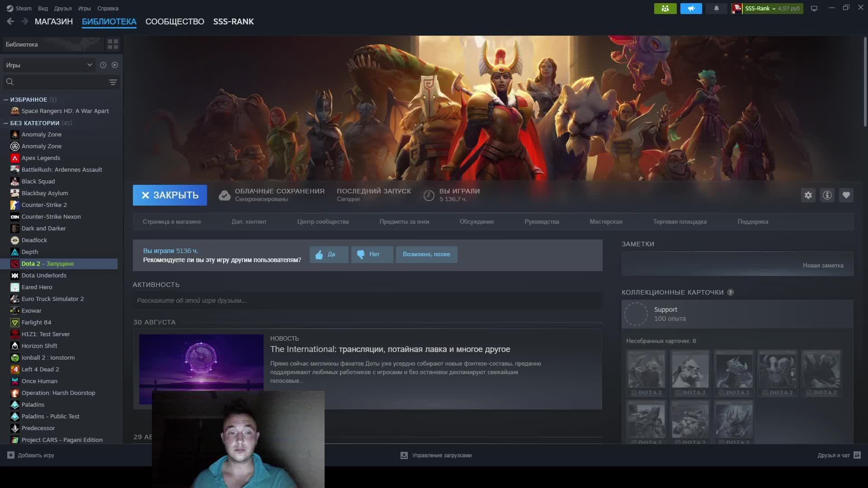Open the Друзья menu

pyautogui.click(x=63, y=9)
